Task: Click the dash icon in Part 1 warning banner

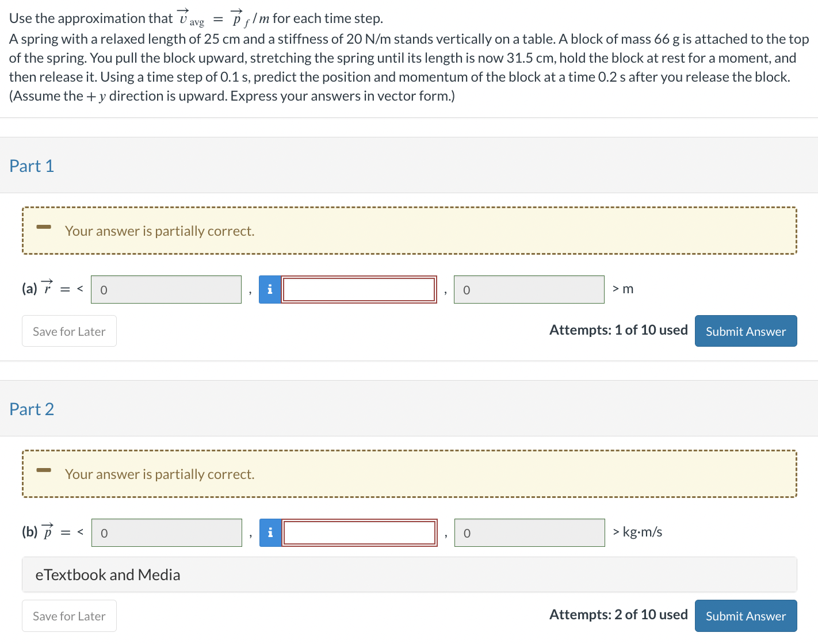Action: click(x=44, y=228)
